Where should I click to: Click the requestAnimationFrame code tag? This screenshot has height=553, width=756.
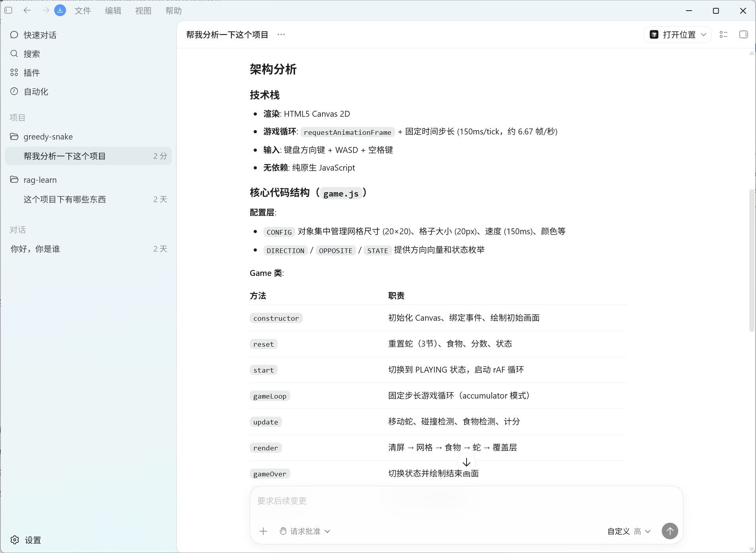348,132
